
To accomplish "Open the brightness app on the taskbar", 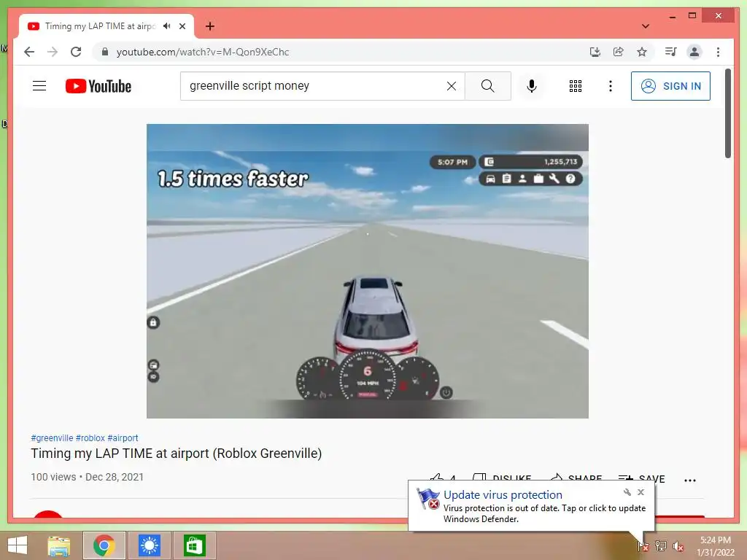I will [x=149, y=545].
